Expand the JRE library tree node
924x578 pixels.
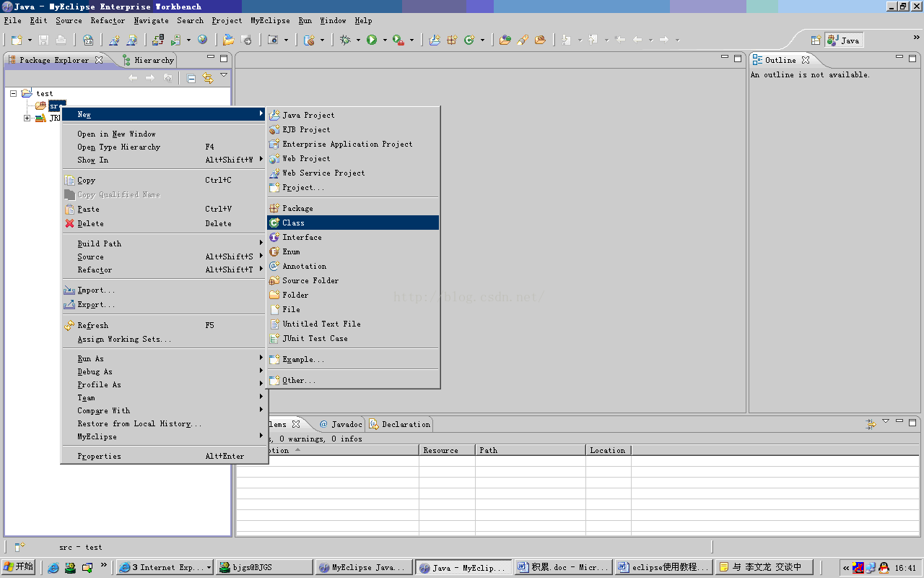[x=27, y=118]
